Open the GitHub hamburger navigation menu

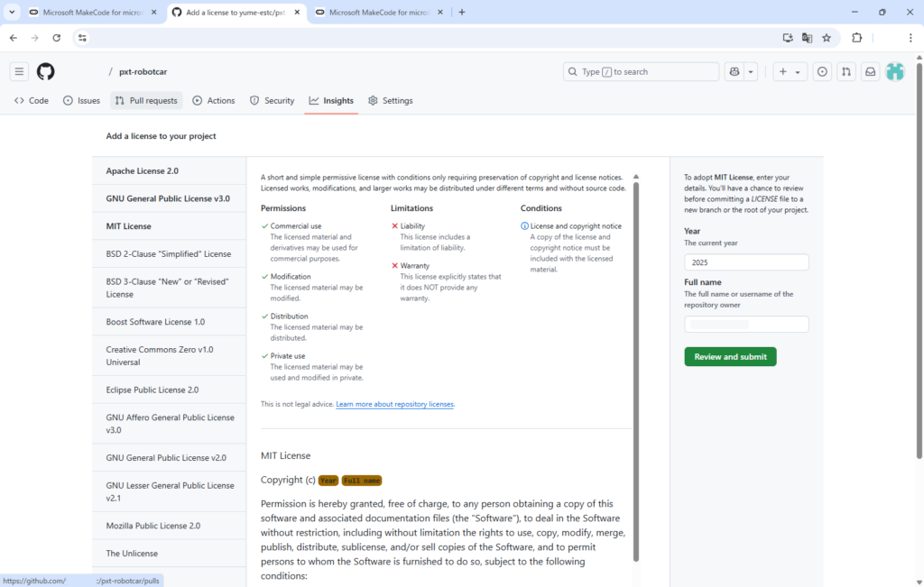click(x=19, y=71)
